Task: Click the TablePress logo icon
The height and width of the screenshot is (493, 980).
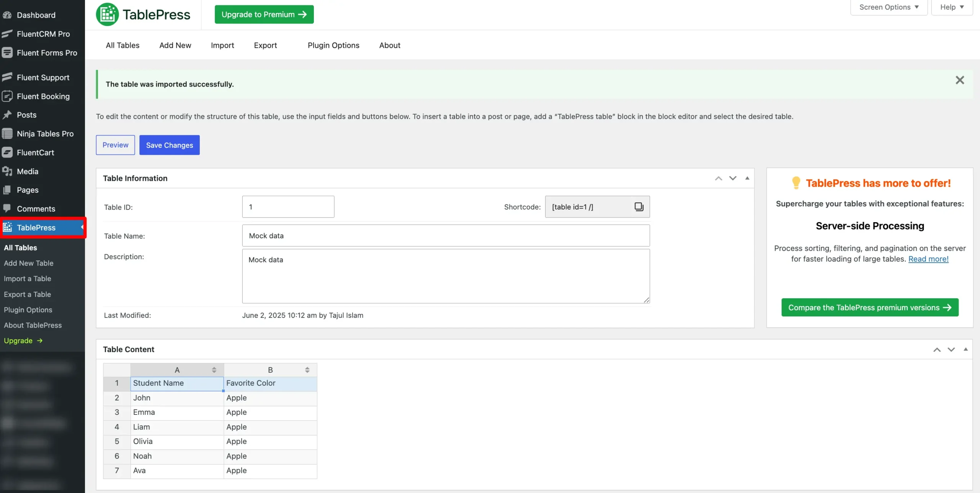Action: 107,15
